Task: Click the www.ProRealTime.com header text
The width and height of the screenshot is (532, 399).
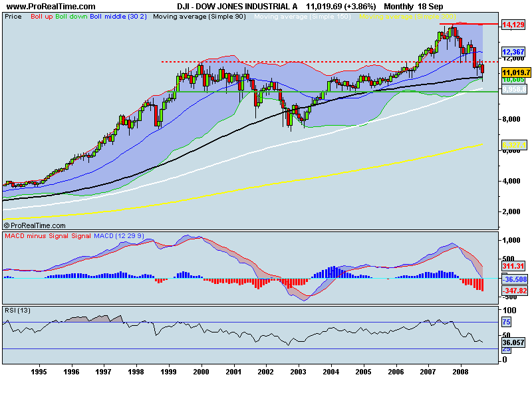Action: (x=51, y=7)
